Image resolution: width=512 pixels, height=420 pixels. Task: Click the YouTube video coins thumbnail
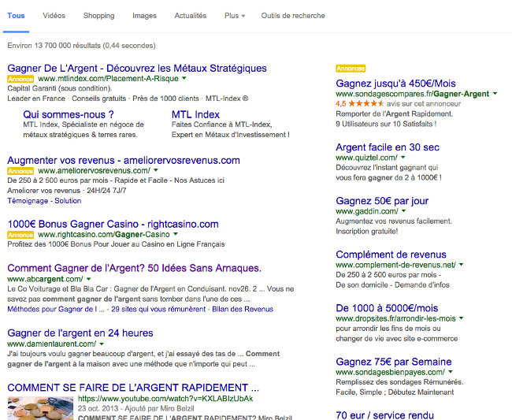(x=40, y=408)
